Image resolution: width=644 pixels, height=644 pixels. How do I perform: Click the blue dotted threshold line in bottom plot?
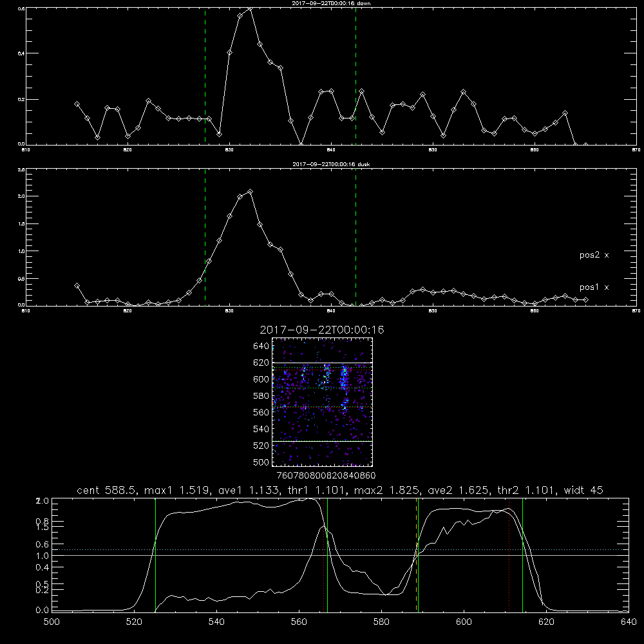pos(341,549)
